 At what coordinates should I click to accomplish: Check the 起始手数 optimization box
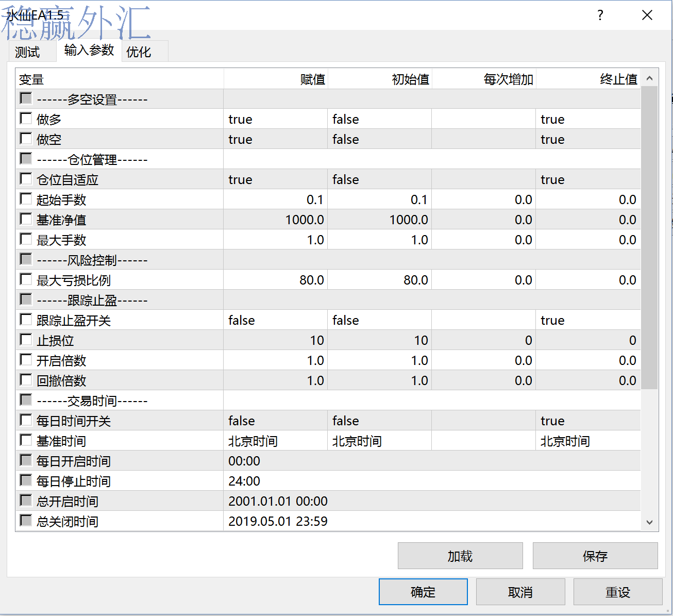coord(26,198)
